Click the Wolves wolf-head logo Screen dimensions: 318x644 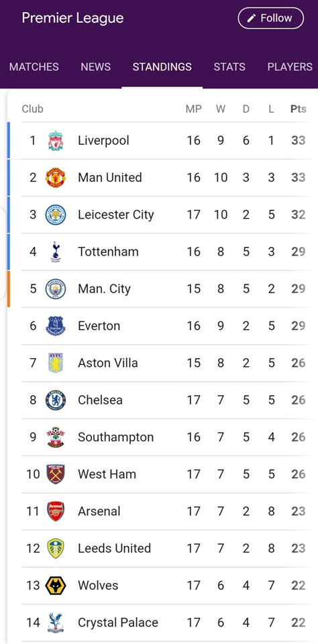[56, 586]
